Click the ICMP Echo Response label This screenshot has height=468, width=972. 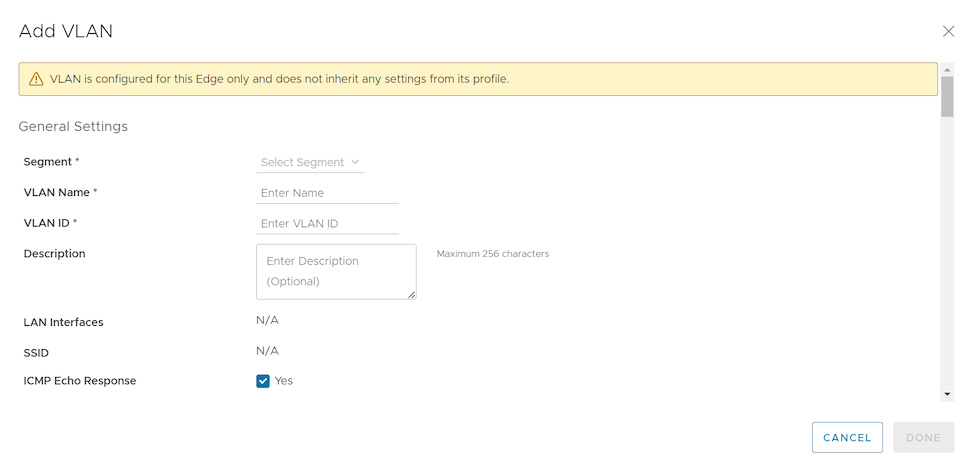[x=80, y=381]
